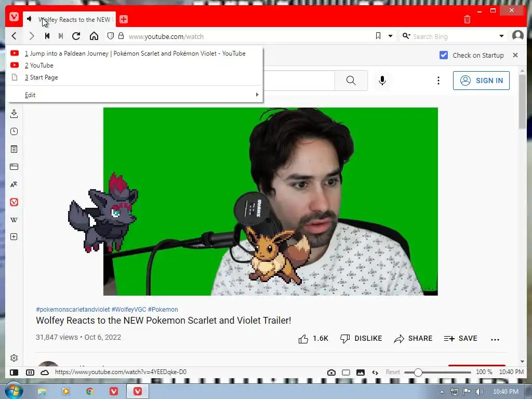Select history entry Jump into a Paldean Journey
Viewport: 532px width, 399px height.
[135, 54]
